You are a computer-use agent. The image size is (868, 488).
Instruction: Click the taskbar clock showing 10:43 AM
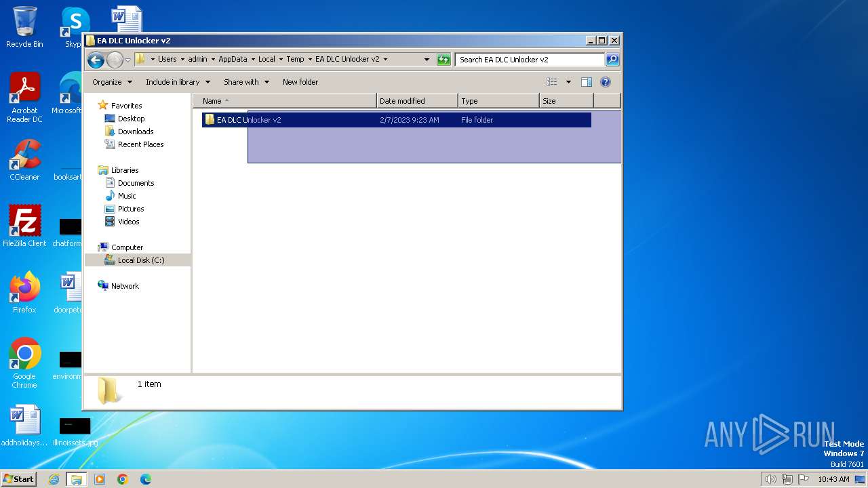tap(833, 479)
